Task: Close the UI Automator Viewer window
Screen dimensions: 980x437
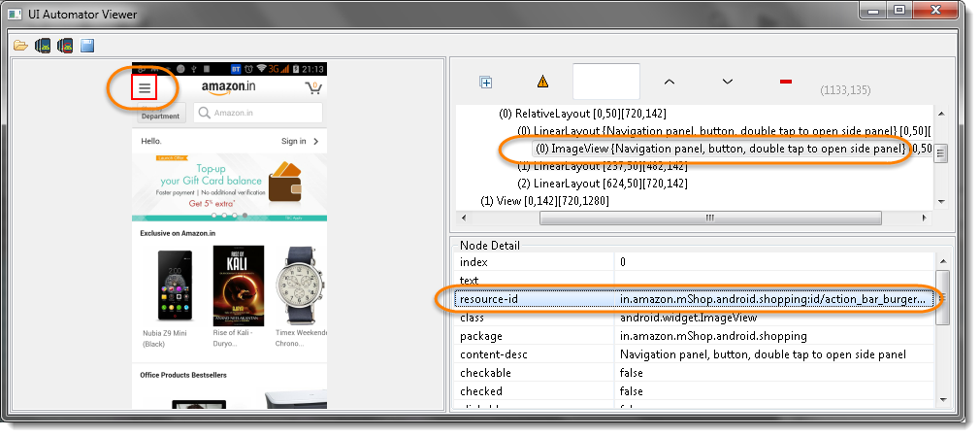Action: [x=935, y=10]
